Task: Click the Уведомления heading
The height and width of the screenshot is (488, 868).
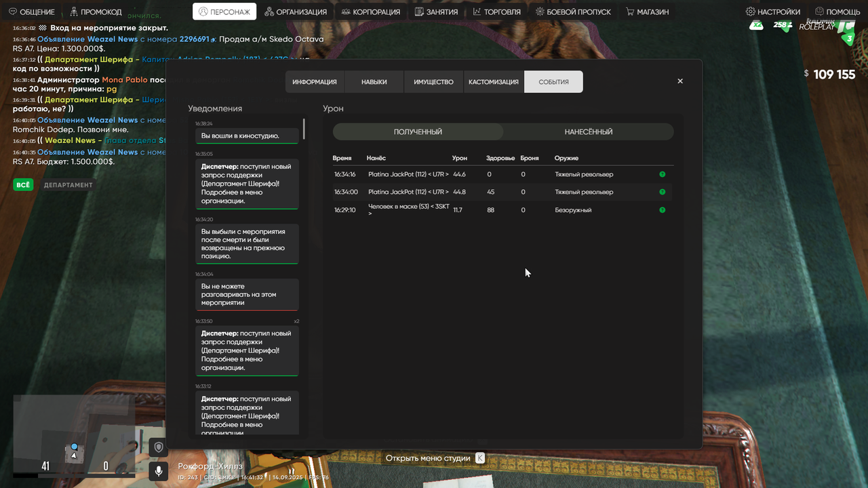Action: point(215,108)
